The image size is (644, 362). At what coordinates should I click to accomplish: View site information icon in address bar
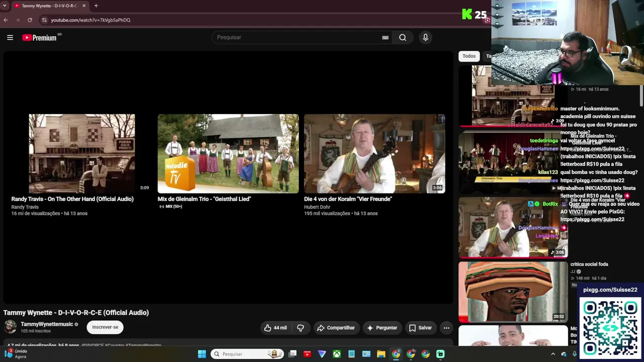44,20
